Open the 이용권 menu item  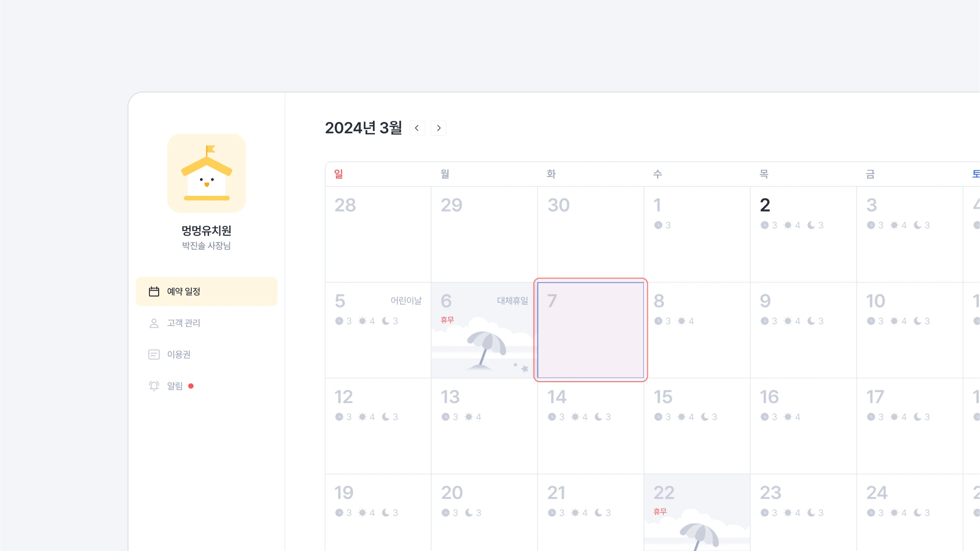(179, 355)
